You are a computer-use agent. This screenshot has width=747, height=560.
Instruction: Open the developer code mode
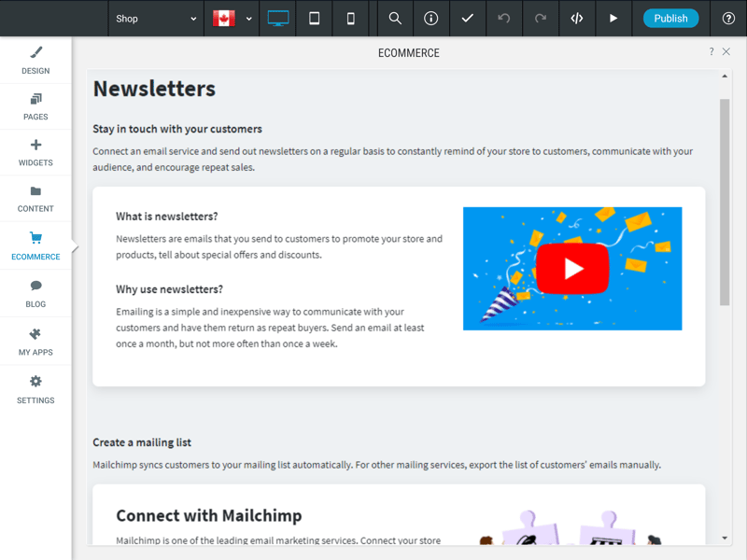[576, 19]
